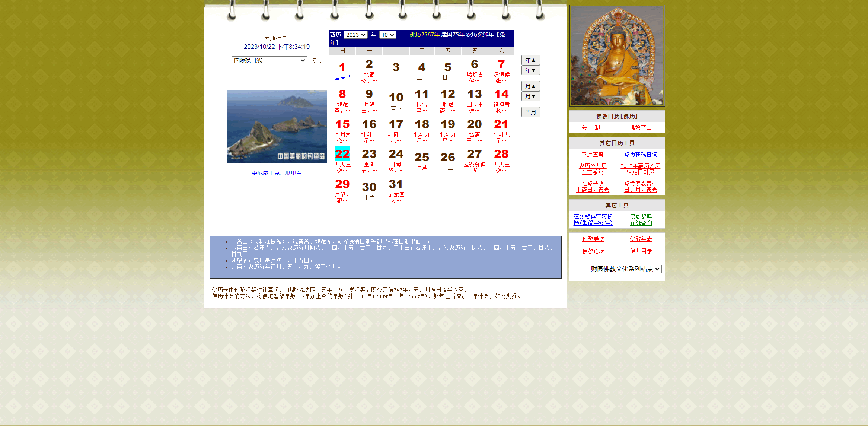This screenshot has width=868, height=426.
Task: Expand the 国际换日线 timezone dropdown
Action: coord(269,60)
